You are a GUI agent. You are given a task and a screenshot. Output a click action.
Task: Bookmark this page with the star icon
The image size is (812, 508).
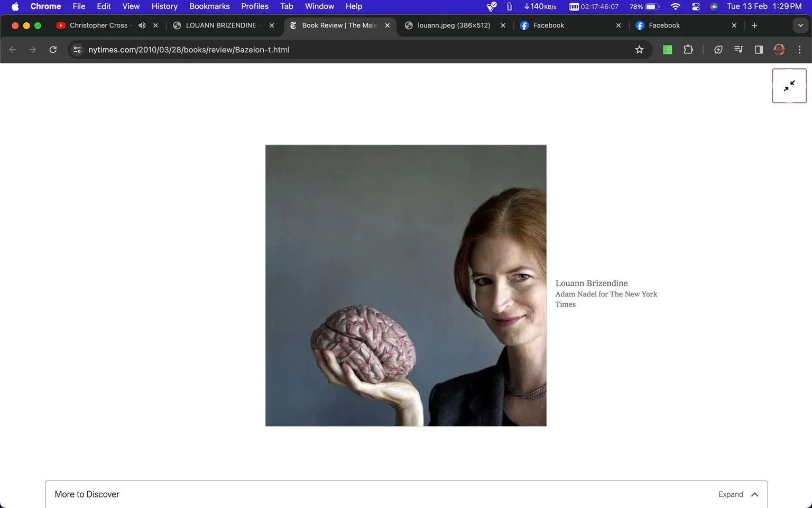[639, 50]
